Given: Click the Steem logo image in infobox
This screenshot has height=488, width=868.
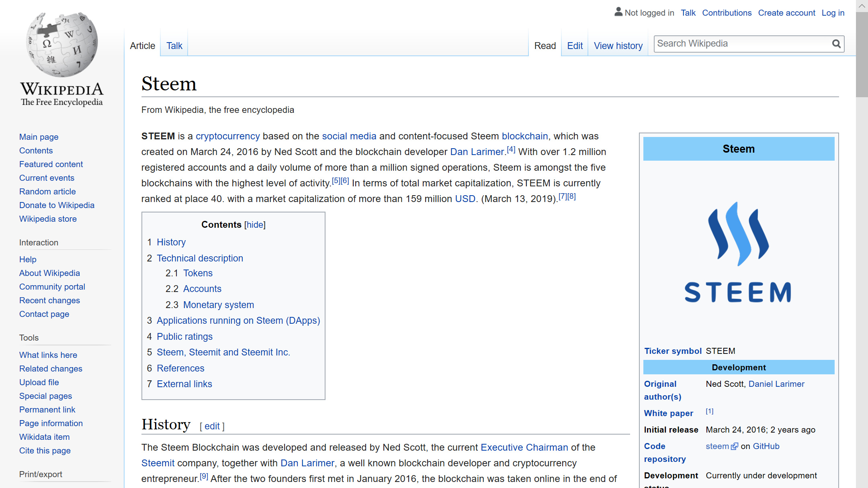Looking at the screenshot, I should pos(739,251).
